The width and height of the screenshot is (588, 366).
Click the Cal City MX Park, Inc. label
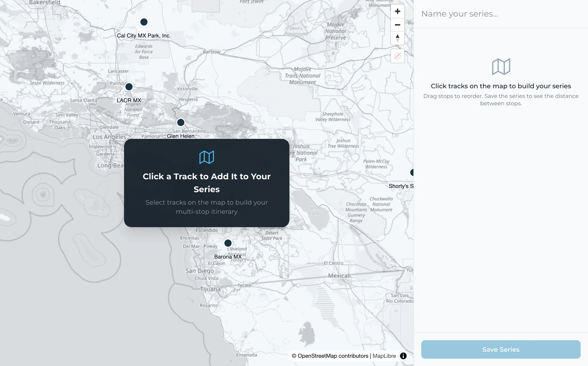coord(144,36)
